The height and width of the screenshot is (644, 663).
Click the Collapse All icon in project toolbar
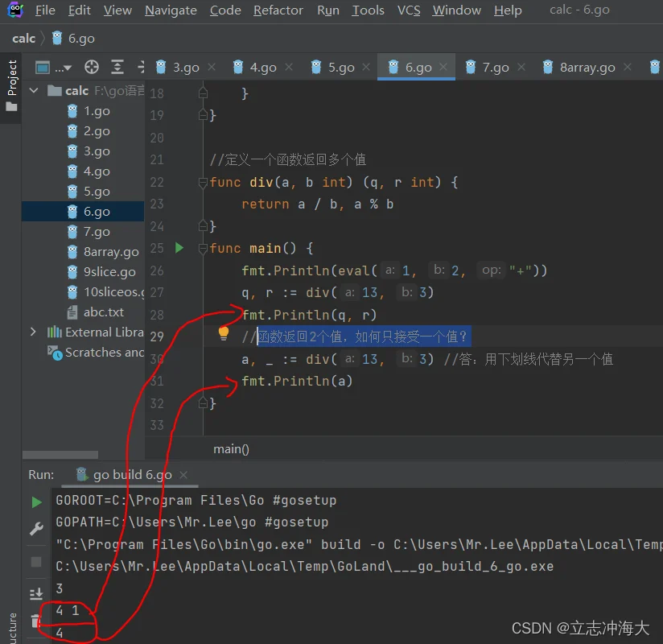[x=141, y=68]
